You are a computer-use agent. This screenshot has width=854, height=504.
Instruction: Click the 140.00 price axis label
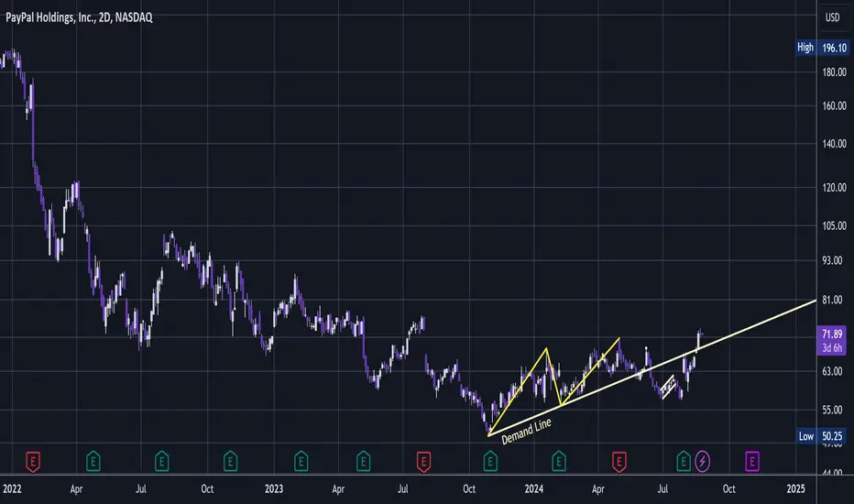pos(834,144)
